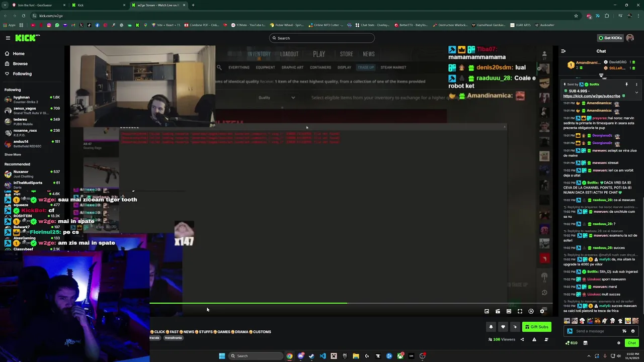Enter fullscreen in the video player
Screen dimensions: 644x362
point(520,311)
